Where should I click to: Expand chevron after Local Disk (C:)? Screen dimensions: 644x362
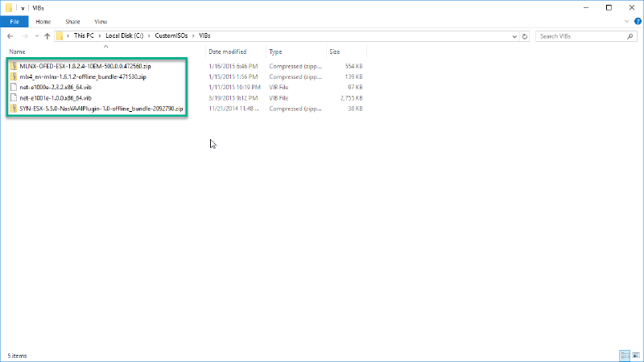[x=149, y=35]
